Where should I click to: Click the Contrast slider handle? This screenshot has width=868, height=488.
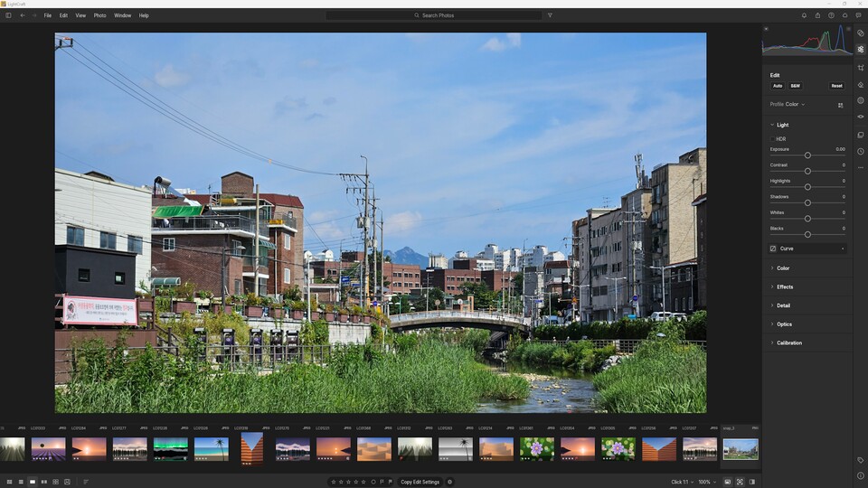(x=807, y=172)
